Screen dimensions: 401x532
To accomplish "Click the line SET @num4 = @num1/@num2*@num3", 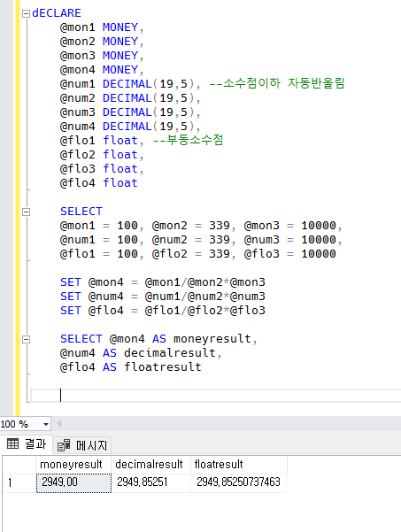I will [163, 297].
